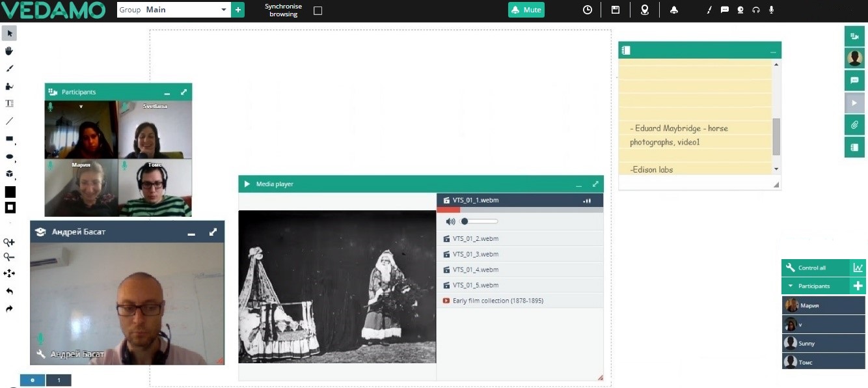
Task: Play VTS_01_1.webm in media player
Action: 520,201
